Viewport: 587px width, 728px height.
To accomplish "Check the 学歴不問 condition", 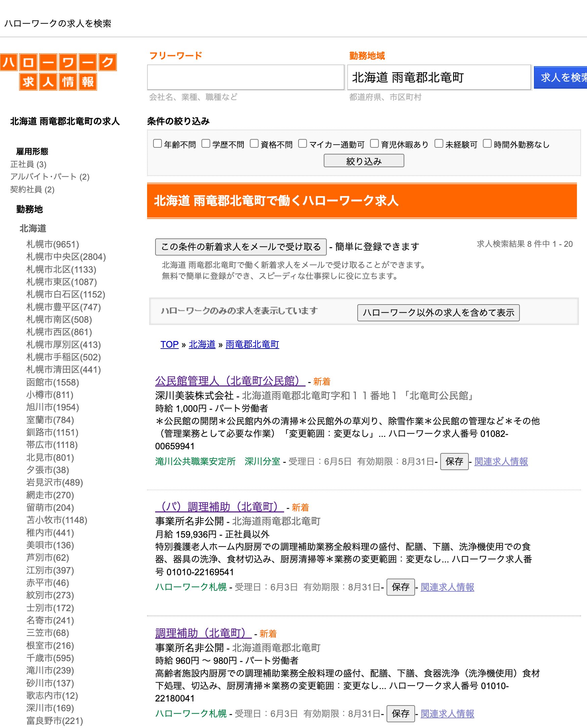I will (206, 144).
